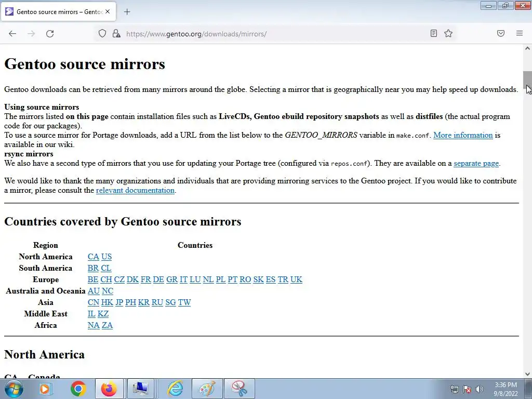Follow the More information link
532x399 pixels.
463,135
